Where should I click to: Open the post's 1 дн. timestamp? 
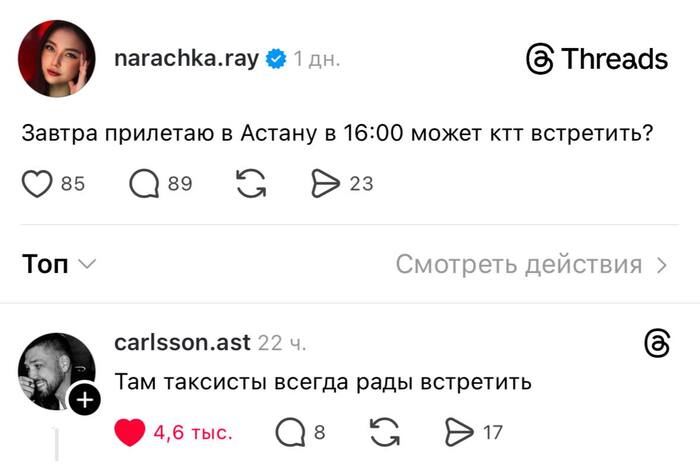pyautogui.click(x=317, y=59)
